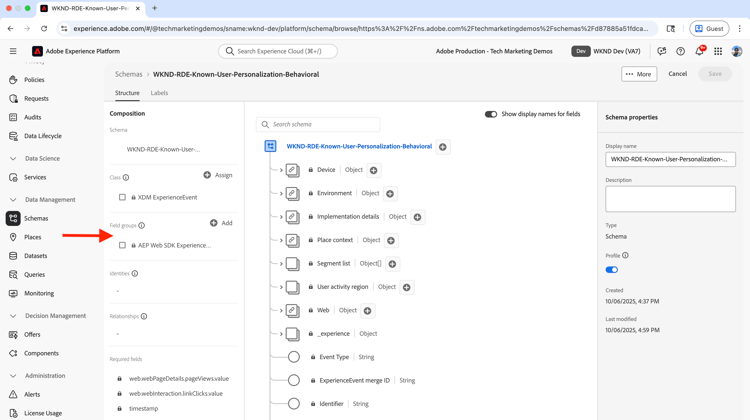Expand the Environment object

tap(281, 194)
